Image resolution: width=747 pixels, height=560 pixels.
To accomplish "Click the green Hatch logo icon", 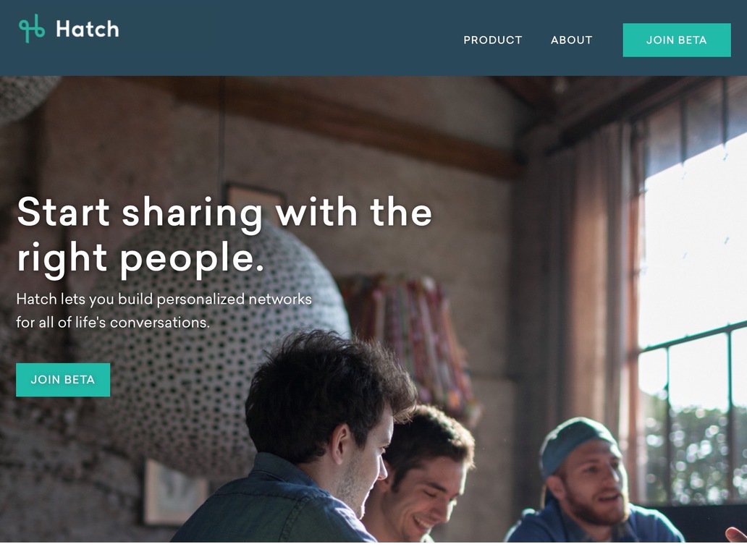I will point(32,28).
